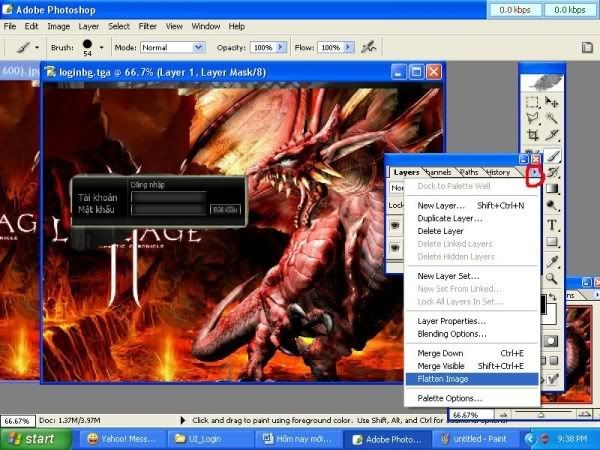Choose Duplicate Layer…
This screenshot has width=600, height=450.
pos(472,218)
